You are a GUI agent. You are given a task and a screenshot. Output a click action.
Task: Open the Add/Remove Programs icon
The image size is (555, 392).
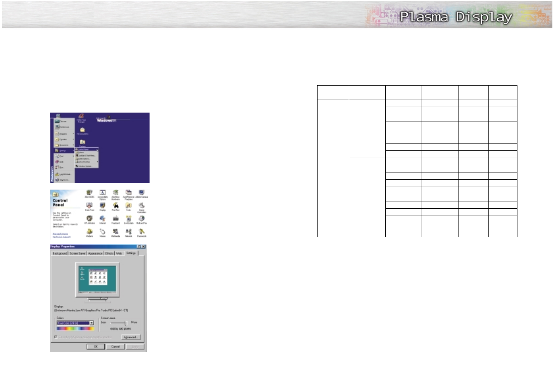(x=128, y=195)
